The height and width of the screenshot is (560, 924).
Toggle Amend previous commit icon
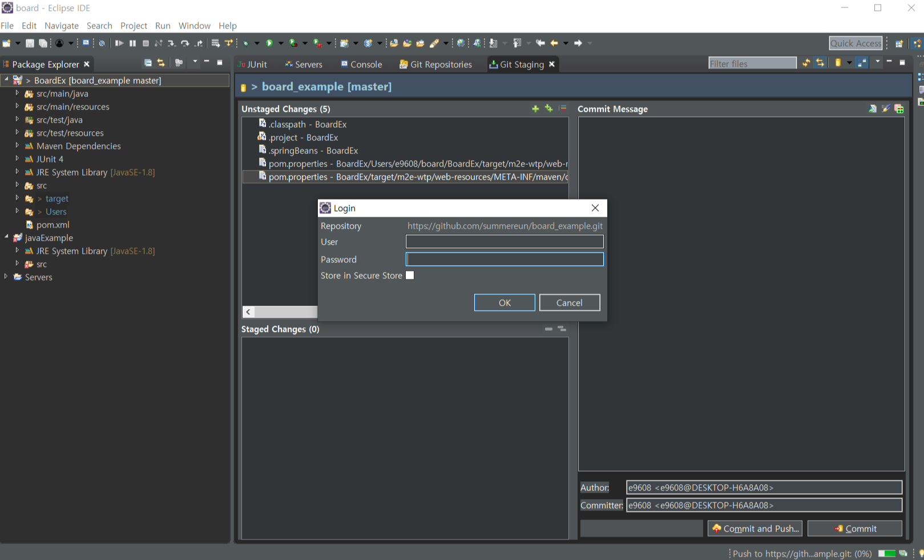point(873,108)
